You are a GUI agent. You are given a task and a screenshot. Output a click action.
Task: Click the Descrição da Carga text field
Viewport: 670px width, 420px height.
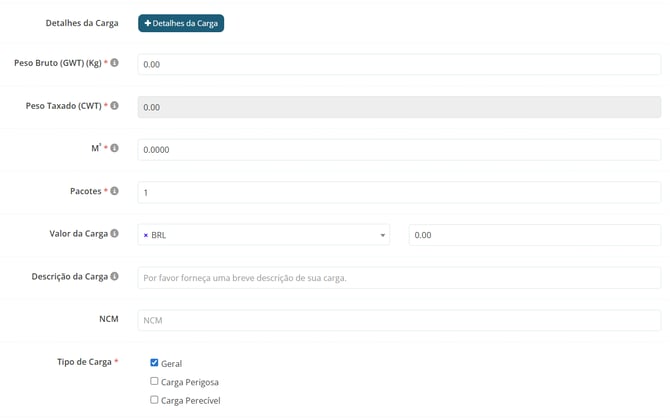(x=399, y=278)
